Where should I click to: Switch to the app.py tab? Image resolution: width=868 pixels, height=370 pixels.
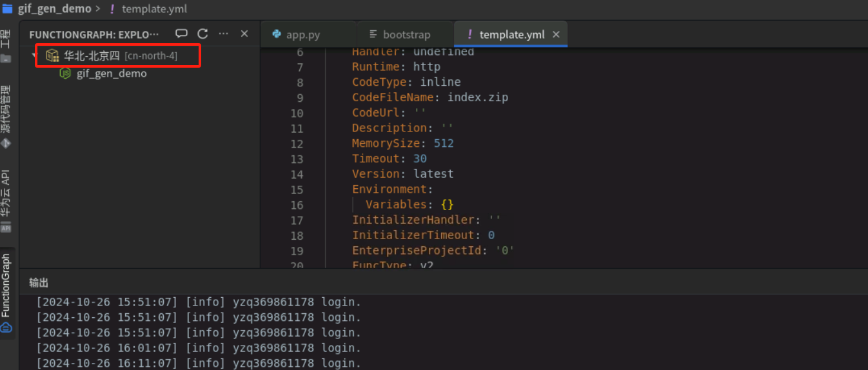pos(302,35)
